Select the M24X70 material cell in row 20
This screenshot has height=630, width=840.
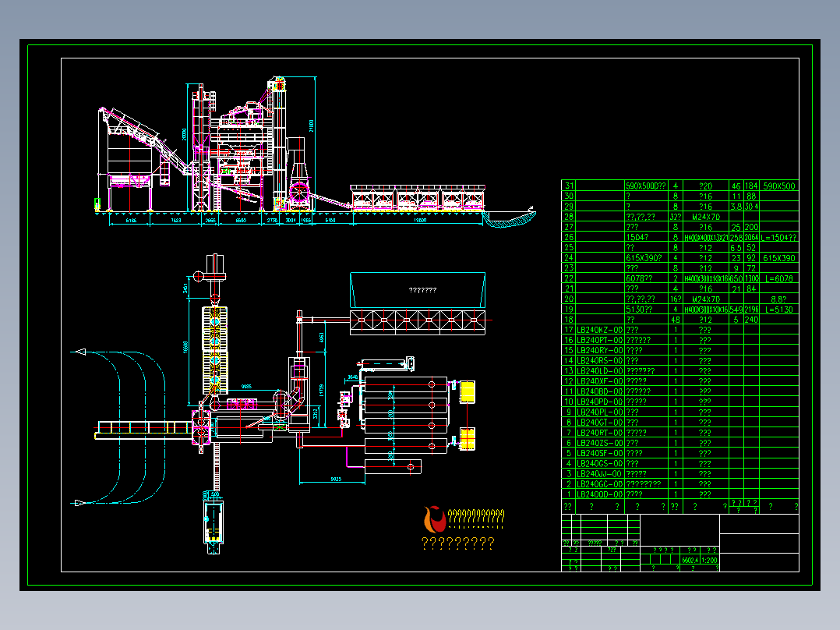(x=705, y=299)
